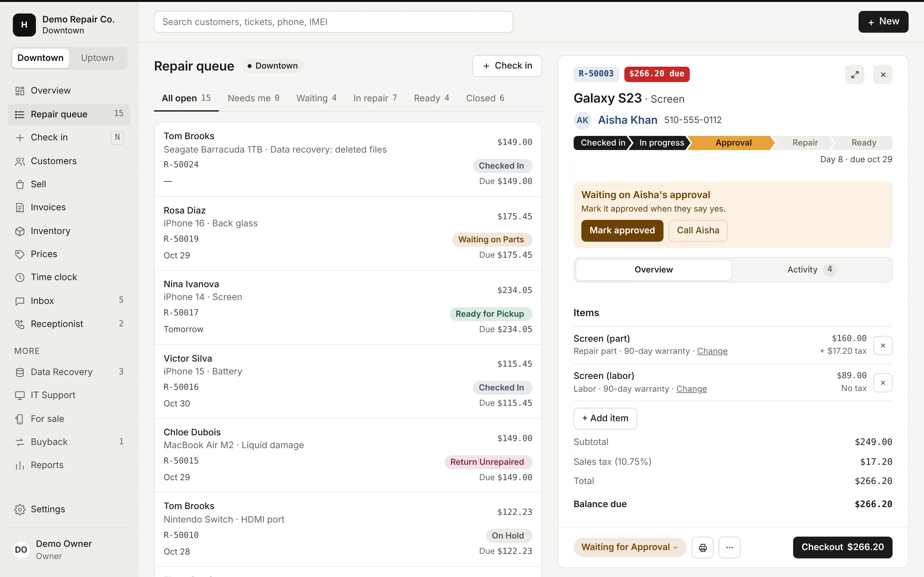
Task: Switch to the Activity segment
Action: 812,270
